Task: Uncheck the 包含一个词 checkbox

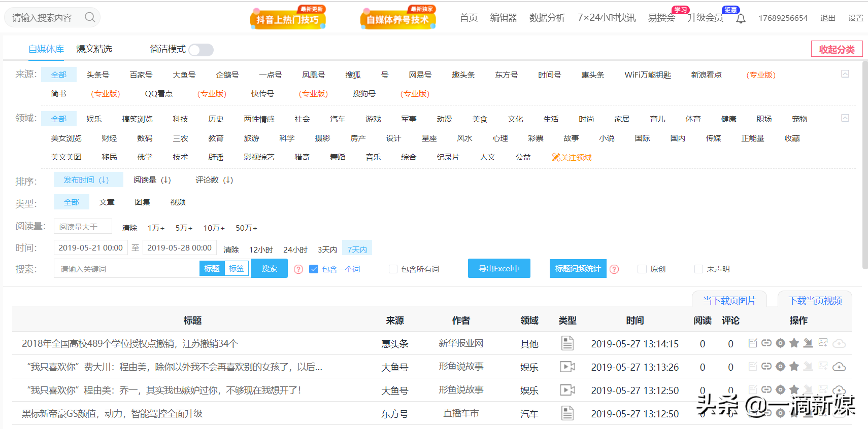Action: coord(314,269)
